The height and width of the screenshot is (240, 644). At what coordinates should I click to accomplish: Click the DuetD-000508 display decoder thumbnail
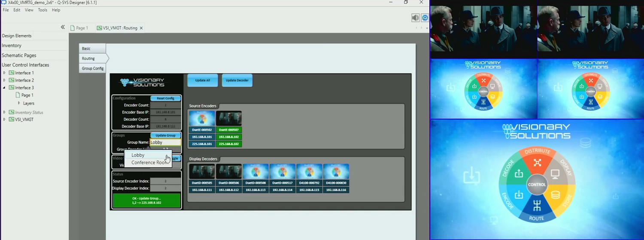tap(255, 171)
